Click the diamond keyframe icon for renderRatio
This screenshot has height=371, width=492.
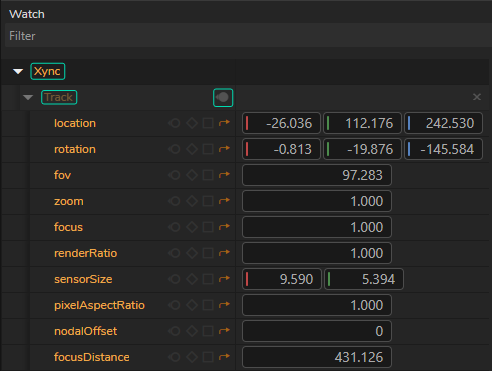[192, 253]
